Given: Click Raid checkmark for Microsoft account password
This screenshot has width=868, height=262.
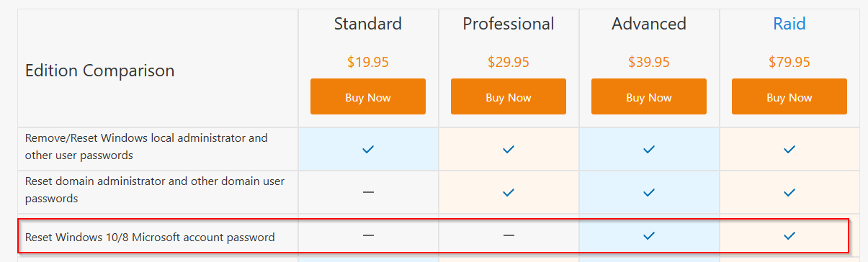Looking at the screenshot, I should 789,235.
